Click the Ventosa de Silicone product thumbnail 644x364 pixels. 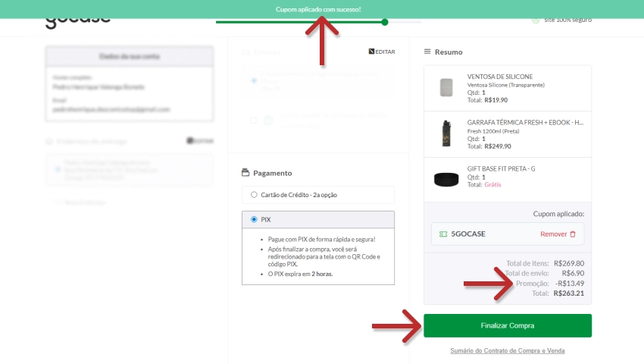446,88
